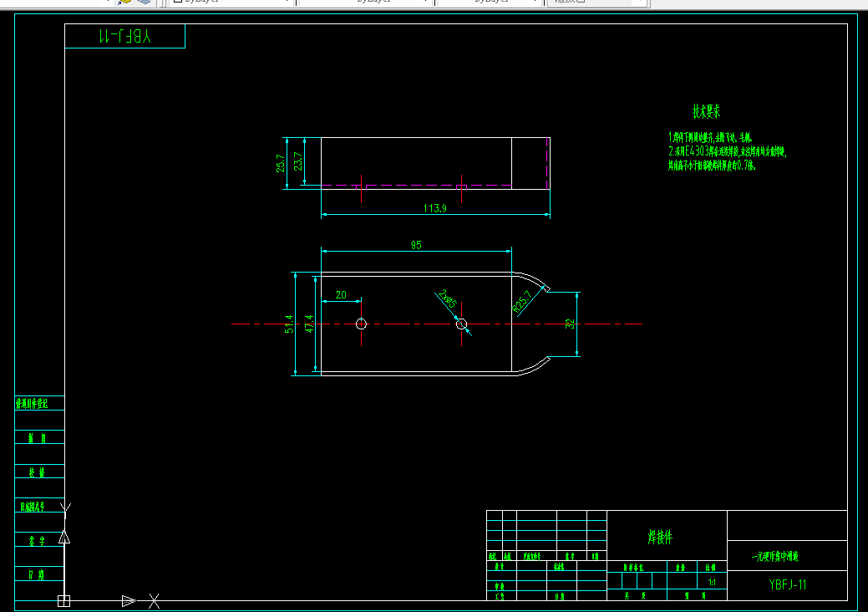The image size is (868, 612).
Task: Click YBFJ-11 drawing number in title block
Action: point(787,584)
